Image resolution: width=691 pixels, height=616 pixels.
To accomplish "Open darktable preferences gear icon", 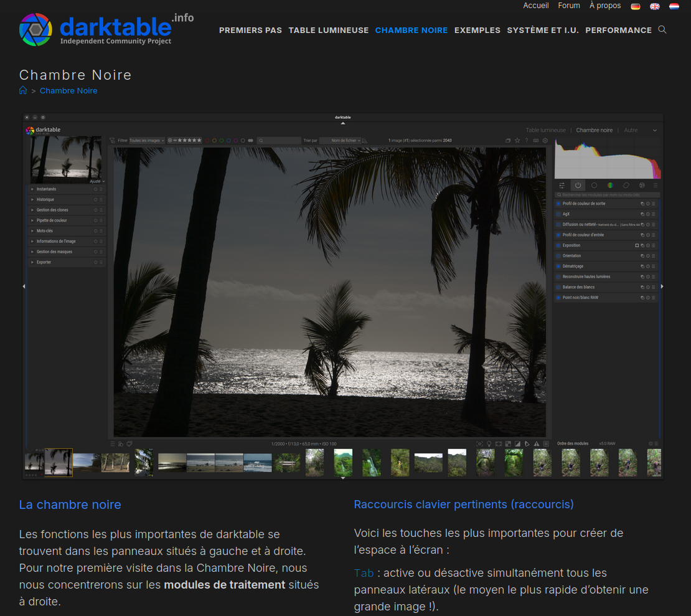I will [x=545, y=141].
